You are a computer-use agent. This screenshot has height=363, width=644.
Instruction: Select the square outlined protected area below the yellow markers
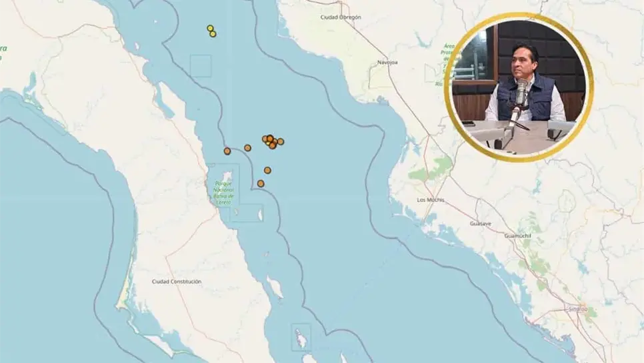click(x=201, y=66)
